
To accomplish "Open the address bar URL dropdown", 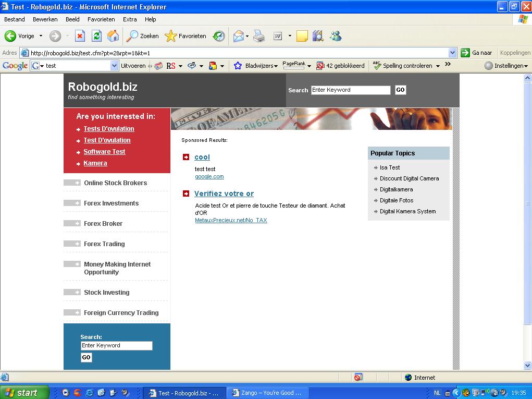I will click(x=452, y=53).
